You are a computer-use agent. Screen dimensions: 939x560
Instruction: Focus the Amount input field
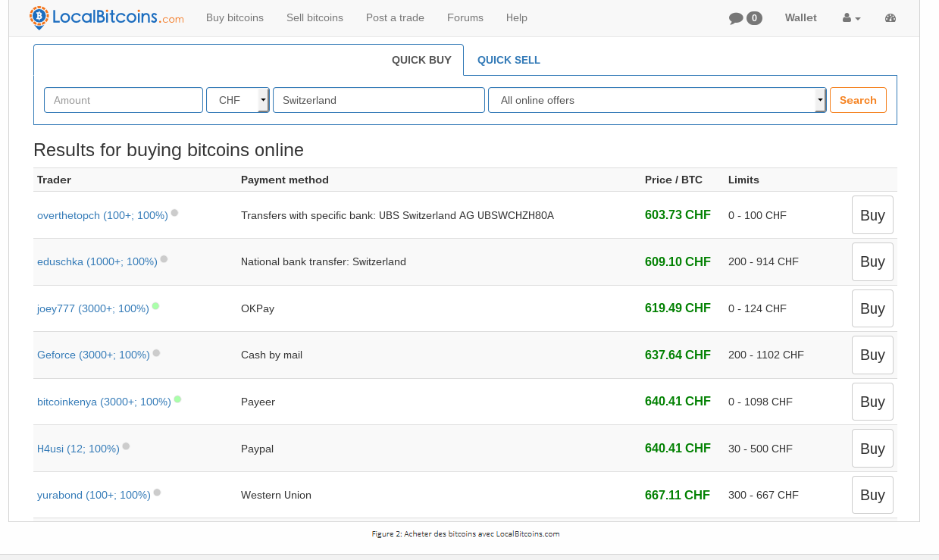pos(124,100)
